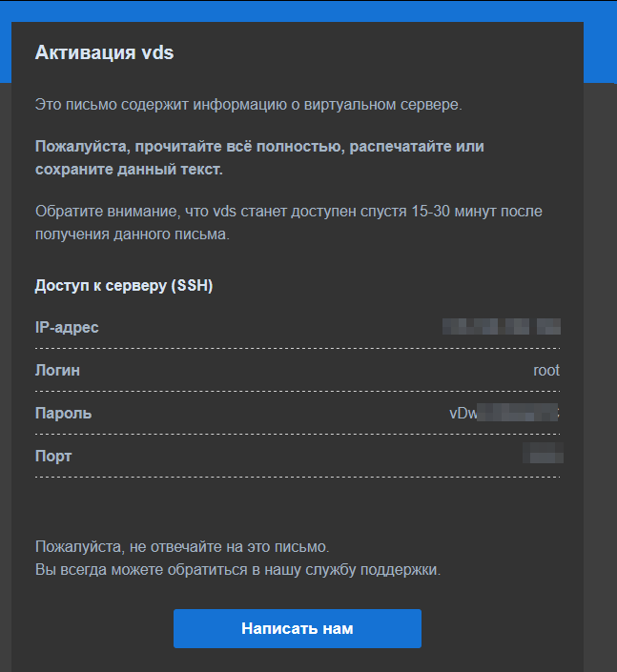Select the 'root' login value
The width and height of the screenshot is (617, 672).
[545, 371]
